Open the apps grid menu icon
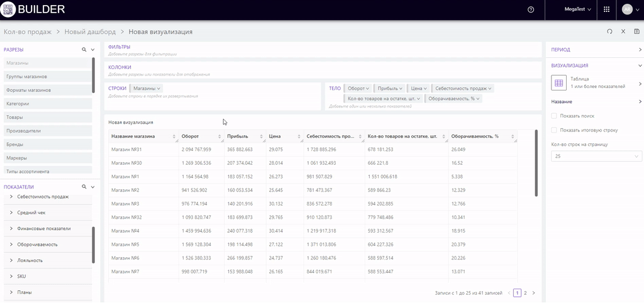The width and height of the screenshot is (644, 303). (606, 9)
